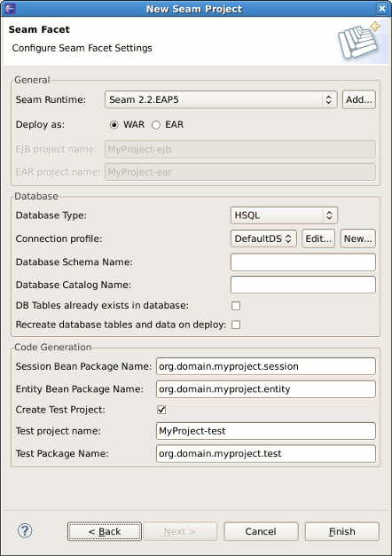Click the 'Seam Facet' heading
This screenshot has height=556, width=392.
[39, 29]
